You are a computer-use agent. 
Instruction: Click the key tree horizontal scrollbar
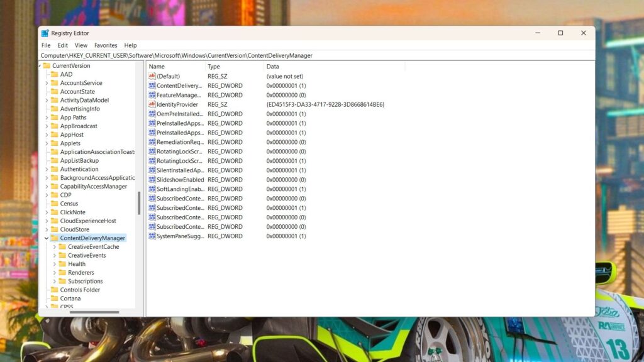94,312
